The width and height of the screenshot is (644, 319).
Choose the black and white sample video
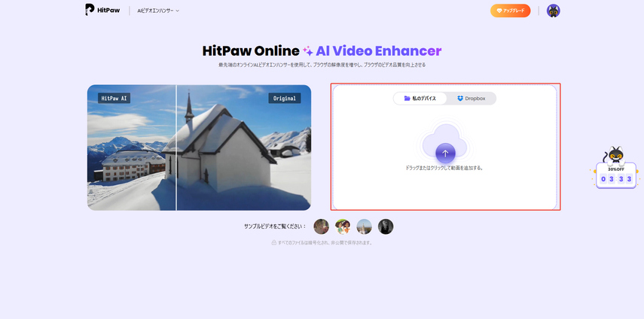pyautogui.click(x=386, y=226)
